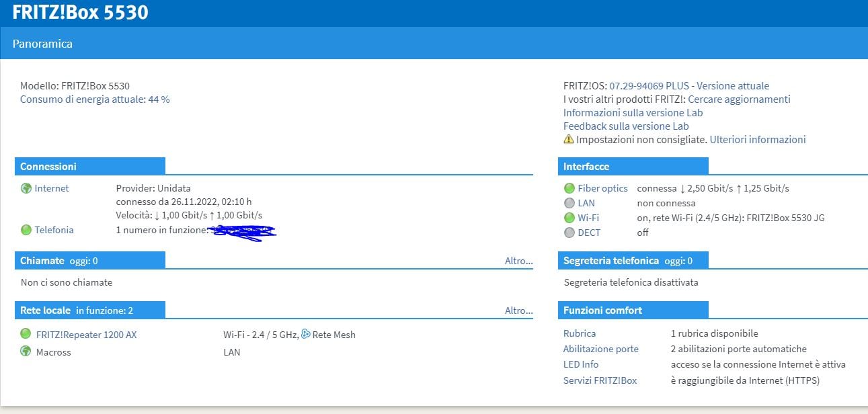Screen dimensions: 868x414
Task: Click the gray LAN status indicator
Action: click(x=569, y=203)
